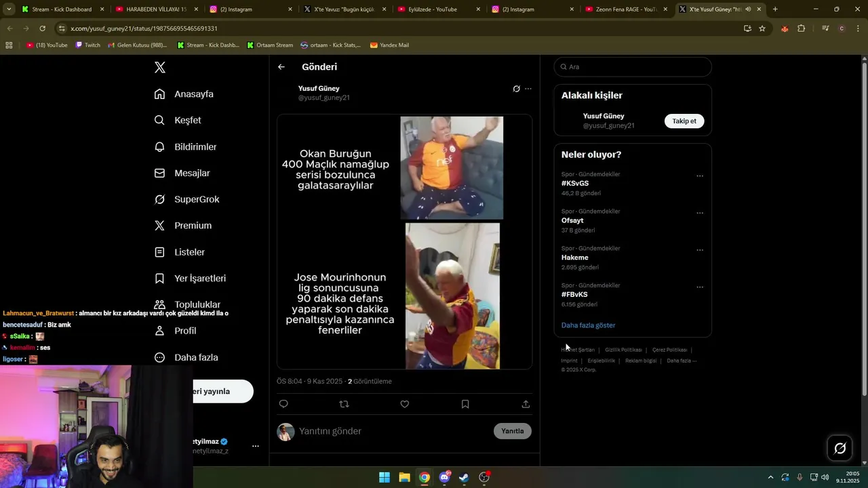Open the volume control in tray
868x488 pixels.
[x=825, y=477]
